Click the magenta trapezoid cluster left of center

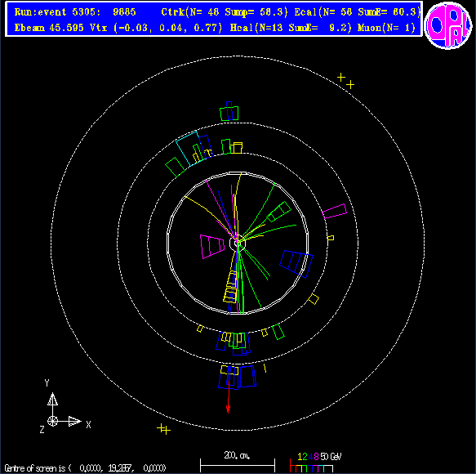point(212,247)
